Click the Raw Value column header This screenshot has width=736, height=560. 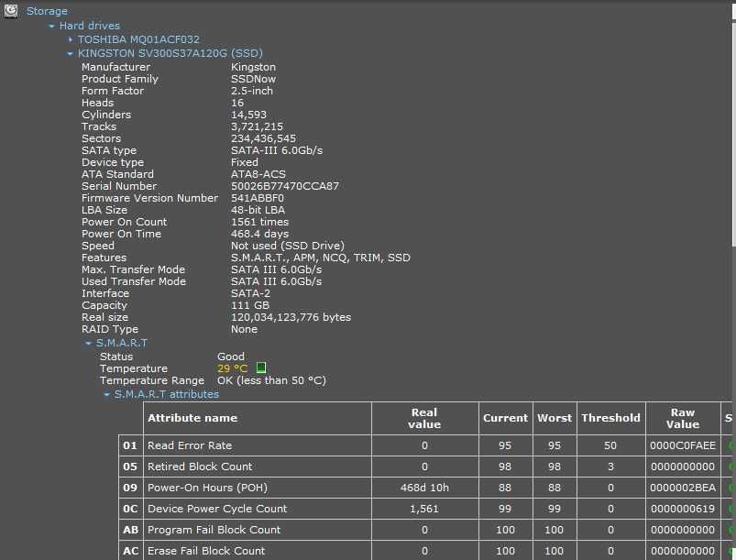click(x=683, y=418)
